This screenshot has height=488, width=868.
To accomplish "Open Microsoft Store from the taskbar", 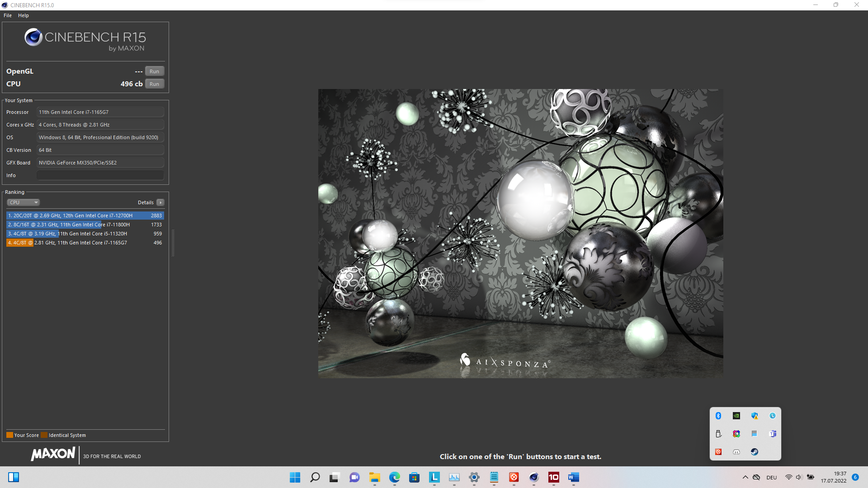I will click(414, 477).
